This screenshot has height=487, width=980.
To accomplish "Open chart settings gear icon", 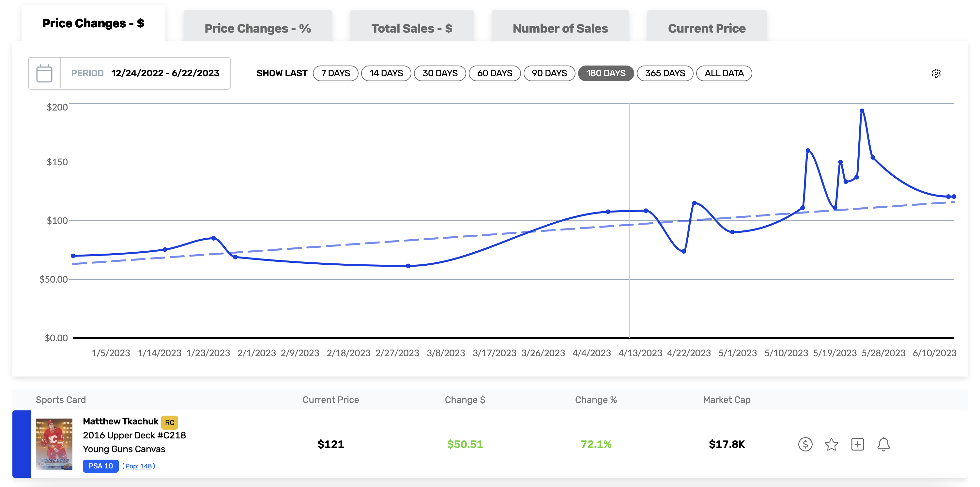I will coord(936,73).
